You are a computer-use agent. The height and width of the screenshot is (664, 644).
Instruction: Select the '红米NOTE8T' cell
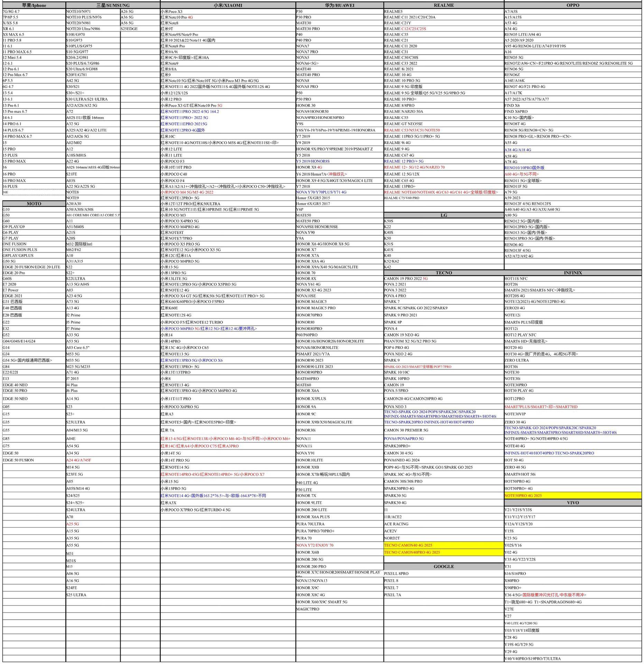click(228, 232)
